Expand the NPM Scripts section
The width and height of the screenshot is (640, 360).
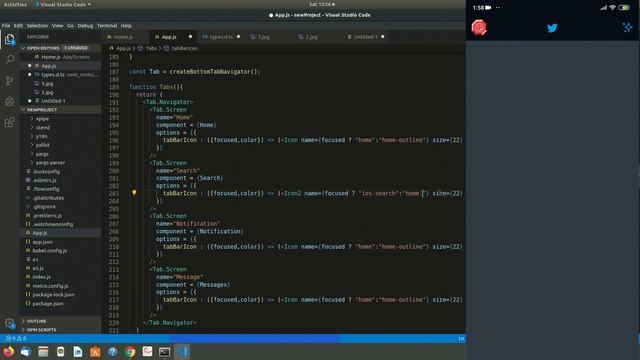60,330
